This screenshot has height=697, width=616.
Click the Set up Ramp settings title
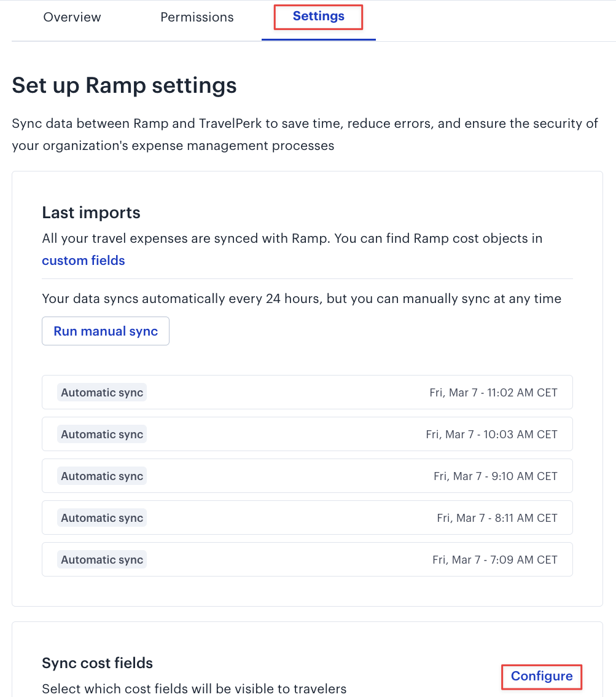(124, 85)
